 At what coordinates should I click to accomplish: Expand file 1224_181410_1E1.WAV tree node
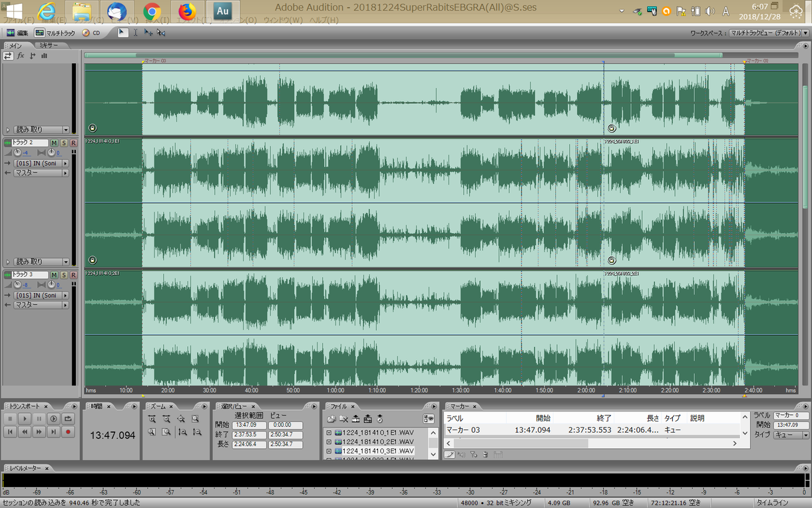point(329,433)
